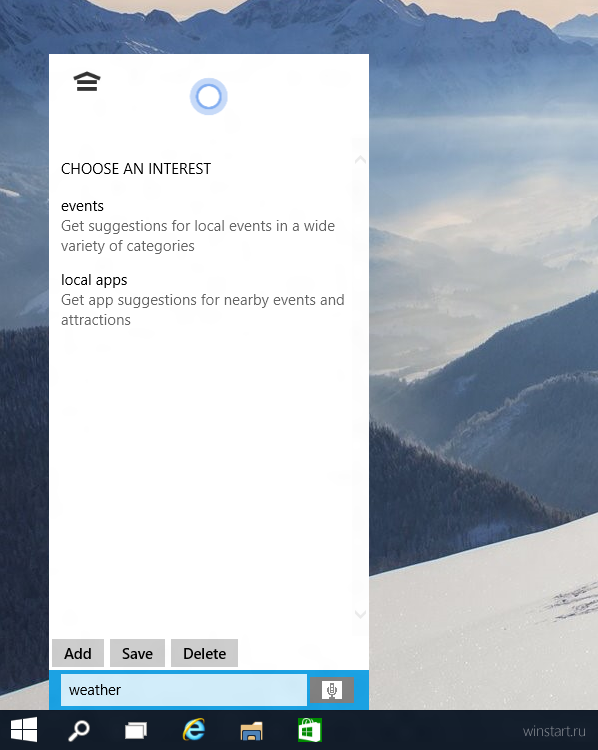Click the local events suggestions description text
Screen dimensions: 598x750
(x=198, y=236)
